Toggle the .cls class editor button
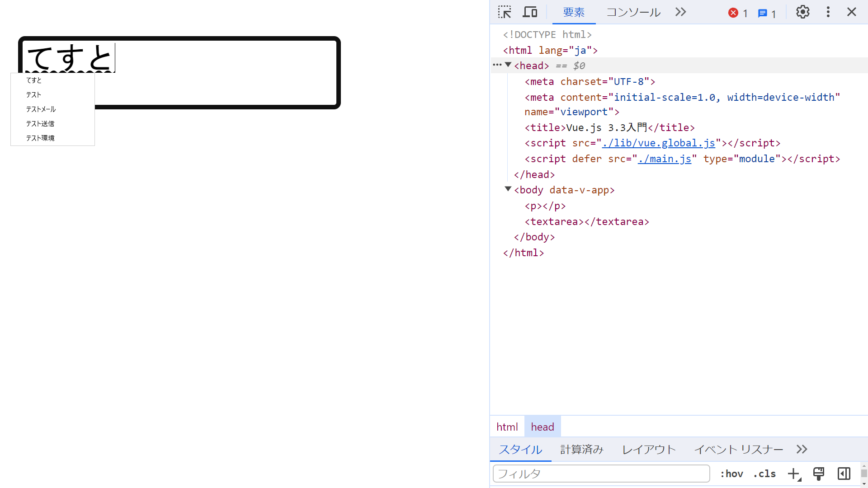Image resolution: width=868 pixels, height=488 pixels. [764, 474]
